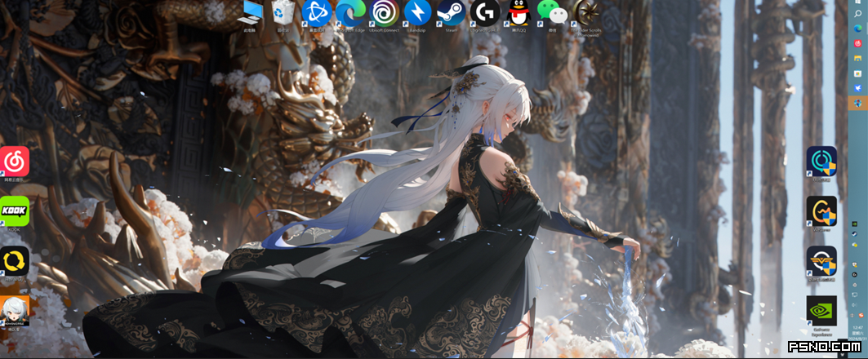
Task: Click the Windows Start button in taskbar
Action: 857,2
